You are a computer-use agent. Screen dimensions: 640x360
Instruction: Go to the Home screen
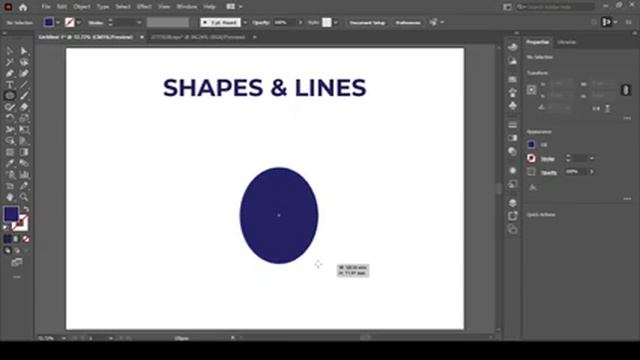pos(23,7)
